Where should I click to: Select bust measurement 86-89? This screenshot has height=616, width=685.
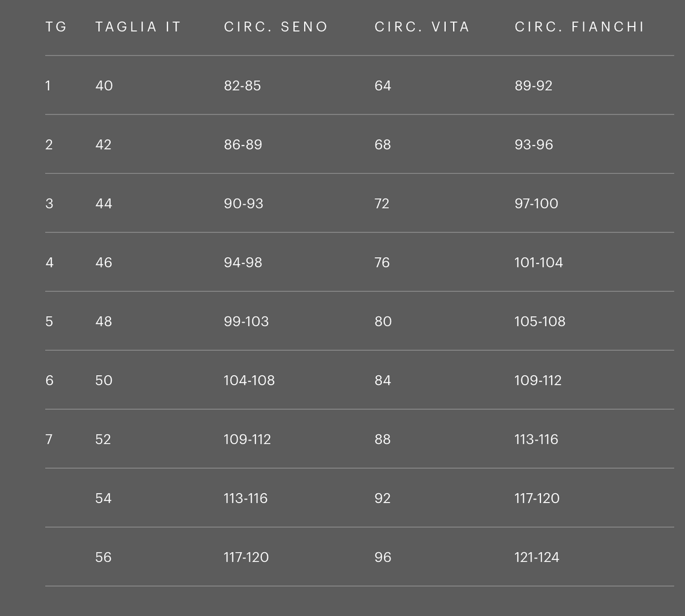[x=243, y=145]
